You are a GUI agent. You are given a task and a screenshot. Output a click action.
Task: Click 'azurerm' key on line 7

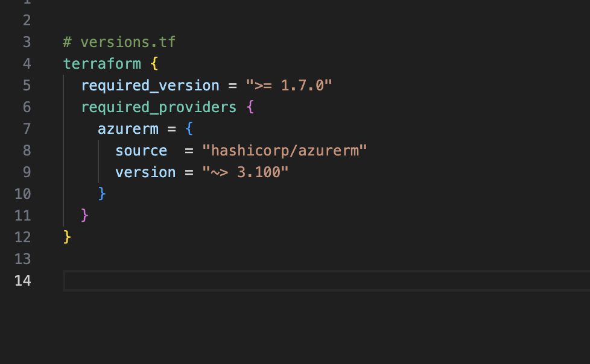[128, 129]
